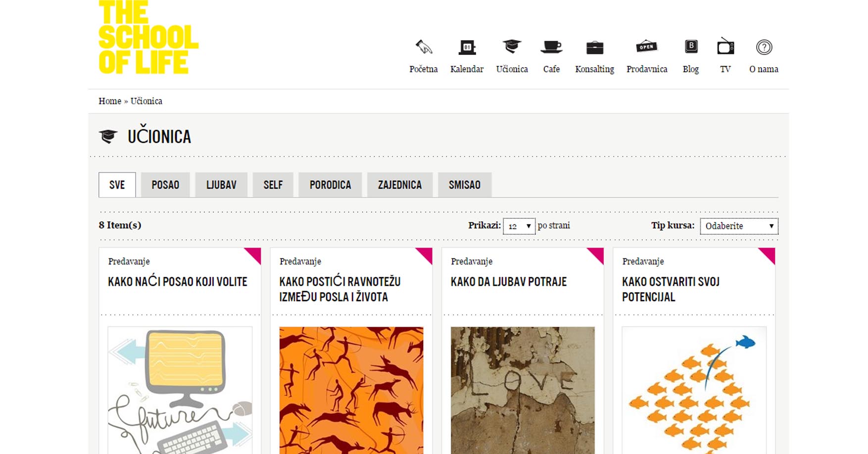868x454 pixels.
Task: Open the Prodavnica open-sign icon
Action: (x=646, y=47)
